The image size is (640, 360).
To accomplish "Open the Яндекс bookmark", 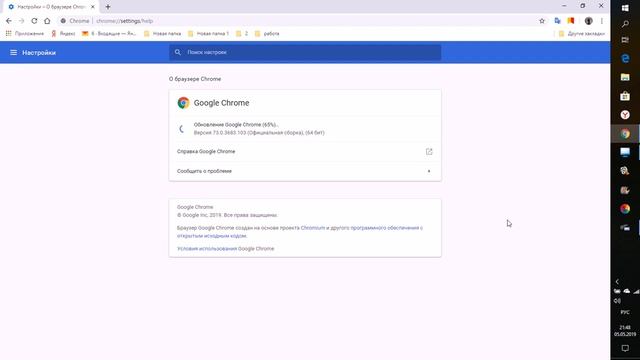I will pyautogui.click(x=63, y=33).
